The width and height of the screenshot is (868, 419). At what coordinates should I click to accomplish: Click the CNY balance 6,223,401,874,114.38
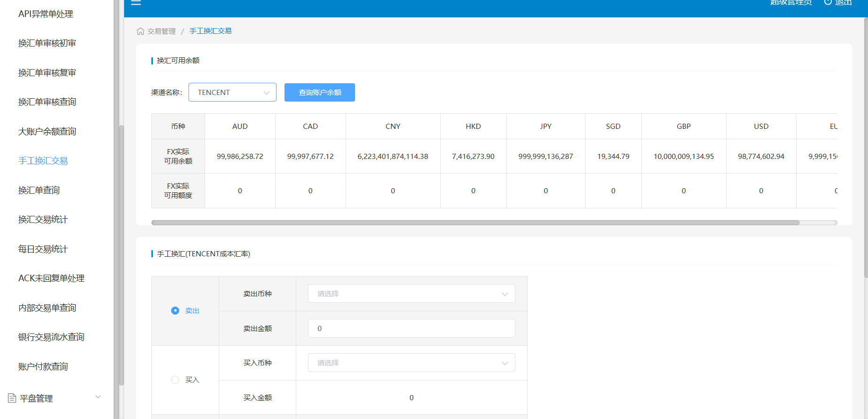393,157
